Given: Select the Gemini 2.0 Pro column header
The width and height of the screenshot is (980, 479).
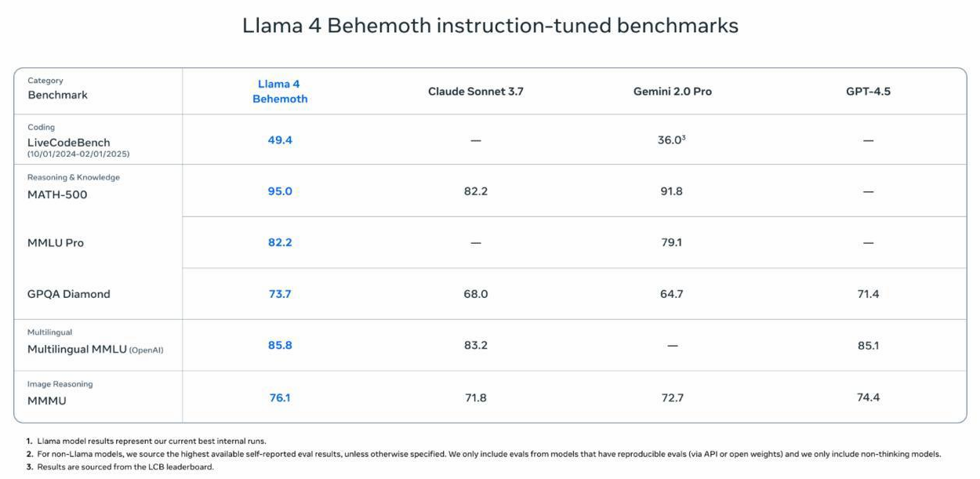Looking at the screenshot, I should tap(672, 92).
